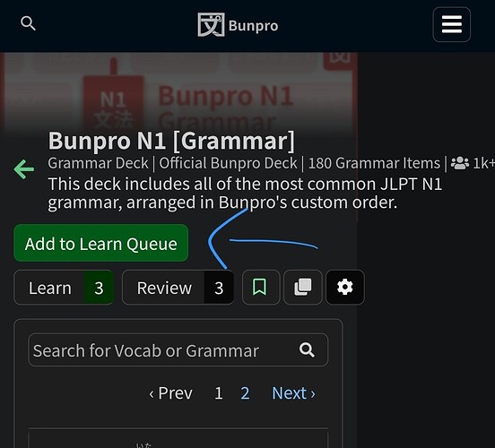Click the users count icon
Viewport: 495px width, 448px height.
[x=460, y=163]
